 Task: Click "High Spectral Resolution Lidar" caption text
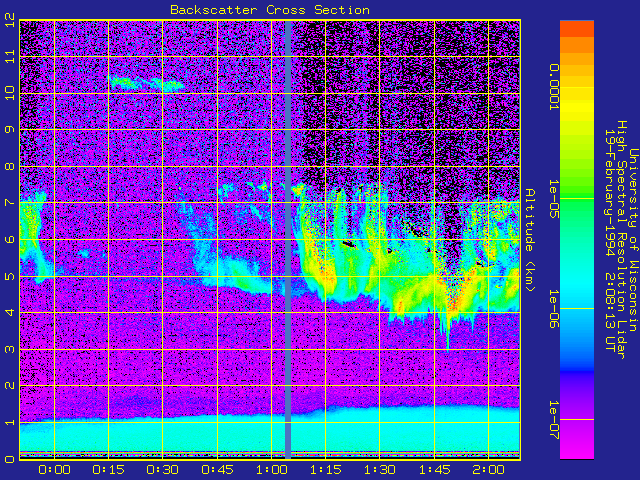(x=622, y=240)
